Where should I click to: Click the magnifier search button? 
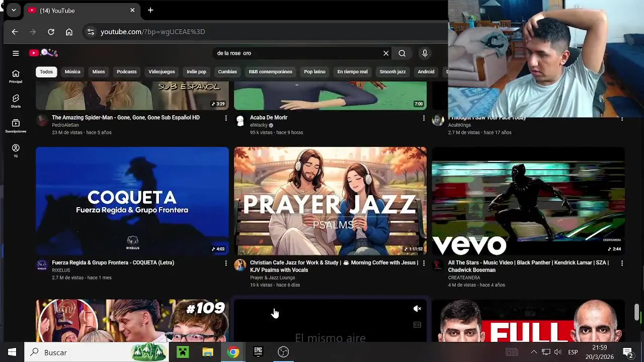pyautogui.click(x=402, y=53)
